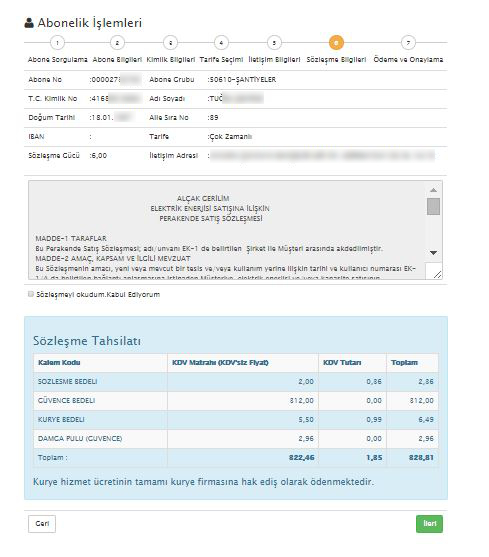Click scroll up arrow in contract text box
The width and height of the screenshot is (489, 557).
(433, 190)
